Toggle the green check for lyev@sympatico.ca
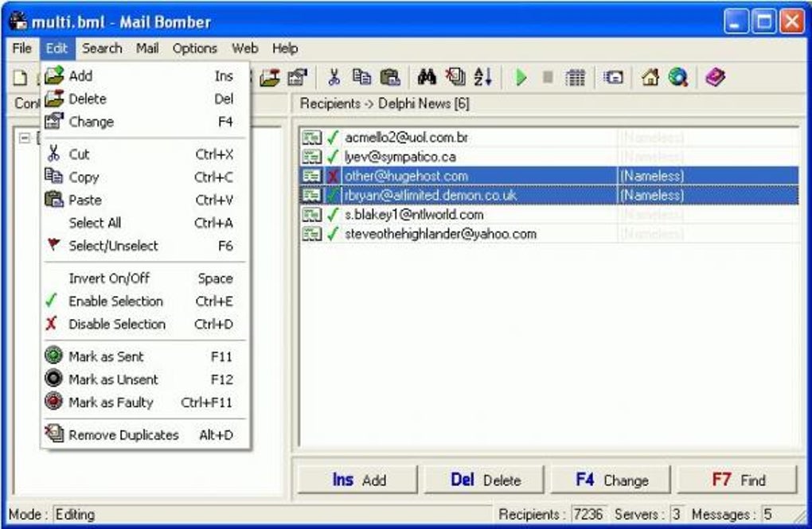Viewport: 812px width, 529px height. pyautogui.click(x=333, y=157)
